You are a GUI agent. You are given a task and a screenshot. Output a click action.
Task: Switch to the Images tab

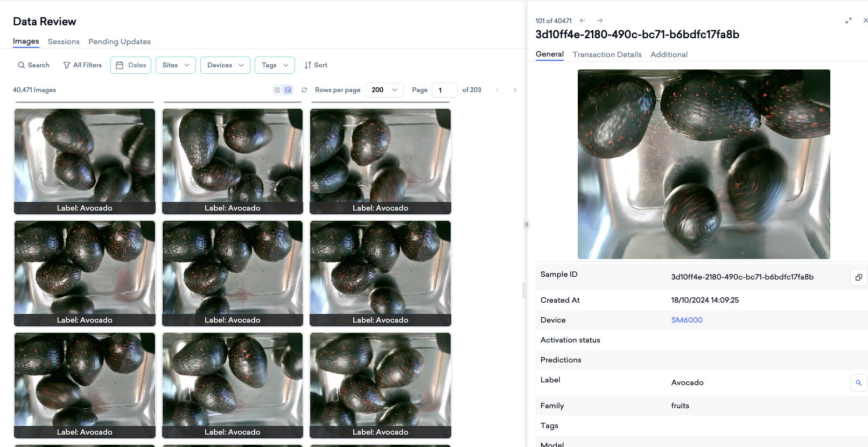coord(26,41)
